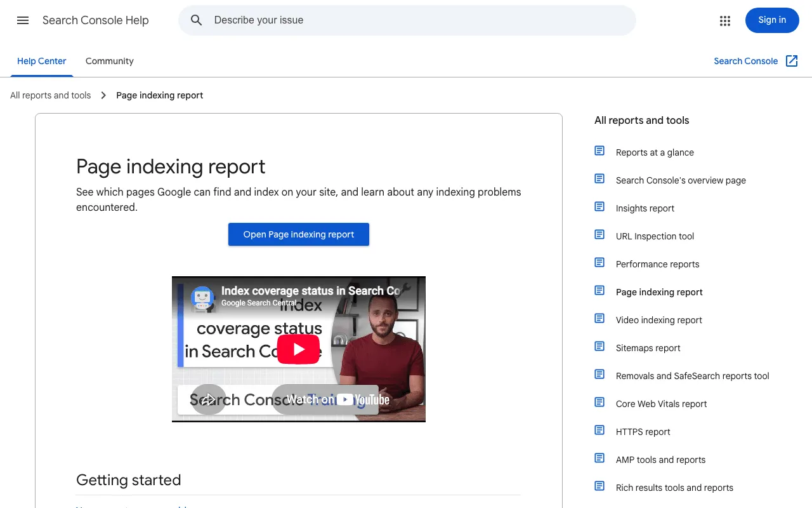The image size is (812, 508).
Task: Click the article icon beside Insights report
Action: pos(599,206)
